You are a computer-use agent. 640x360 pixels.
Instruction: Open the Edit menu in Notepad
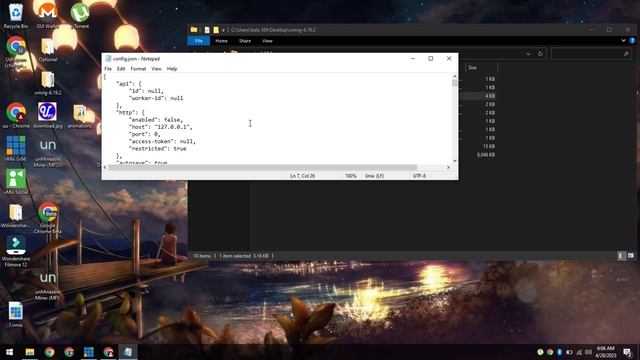[121, 69]
